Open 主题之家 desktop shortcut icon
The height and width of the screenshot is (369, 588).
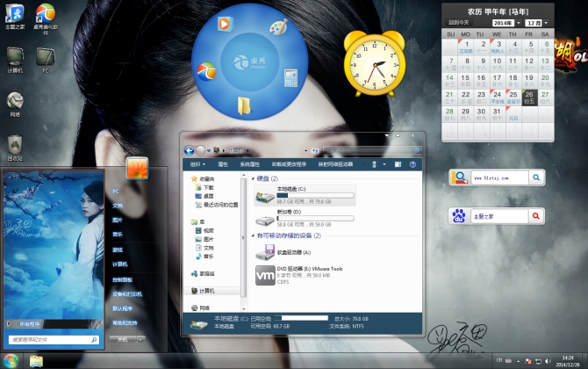(x=15, y=17)
